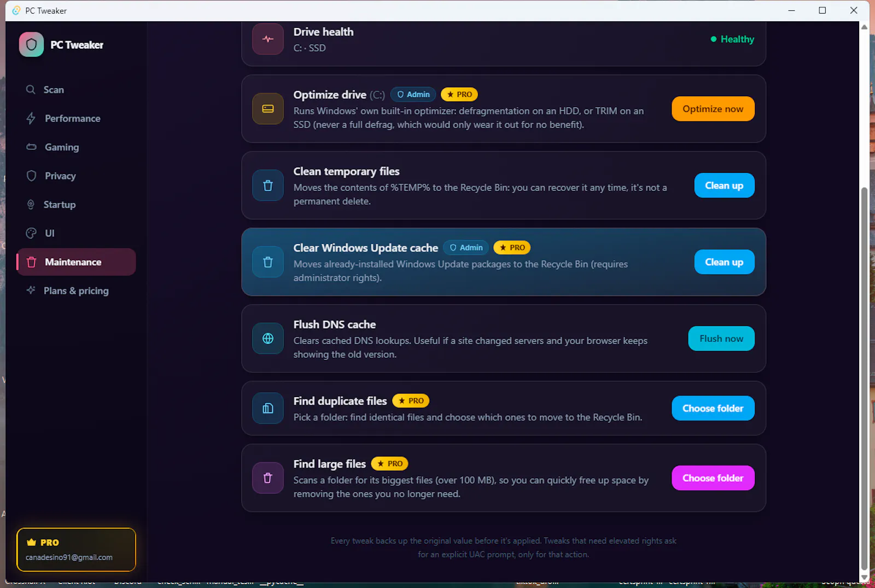Click Admin badge next to Optimize drive
The image size is (875, 588).
(x=413, y=95)
